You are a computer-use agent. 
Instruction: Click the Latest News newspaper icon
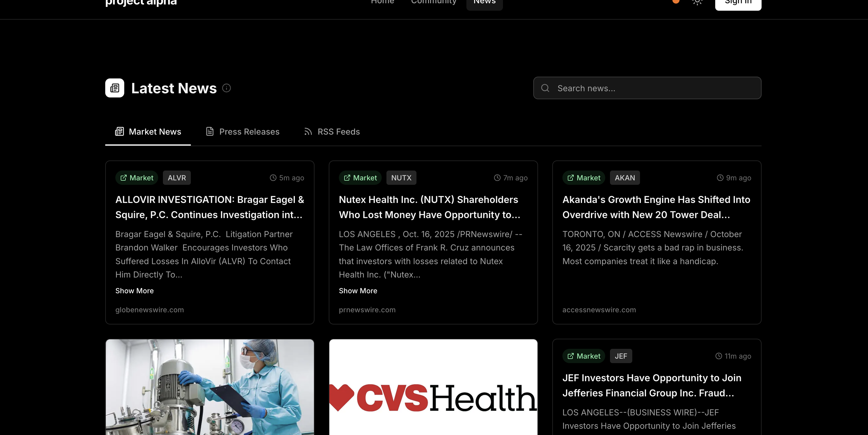[114, 88]
